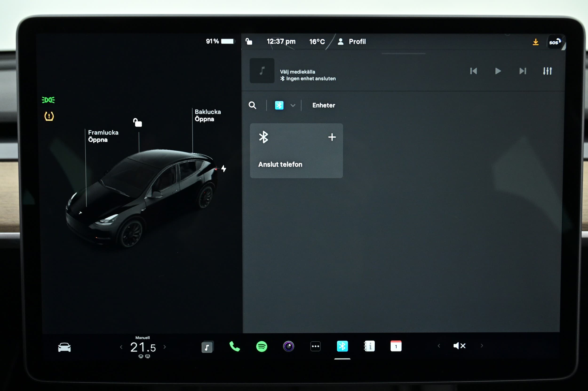This screenshot has height=391, width=588.
Task: Open climate panel via 21.5 temperature
Action: pos(143,347)
